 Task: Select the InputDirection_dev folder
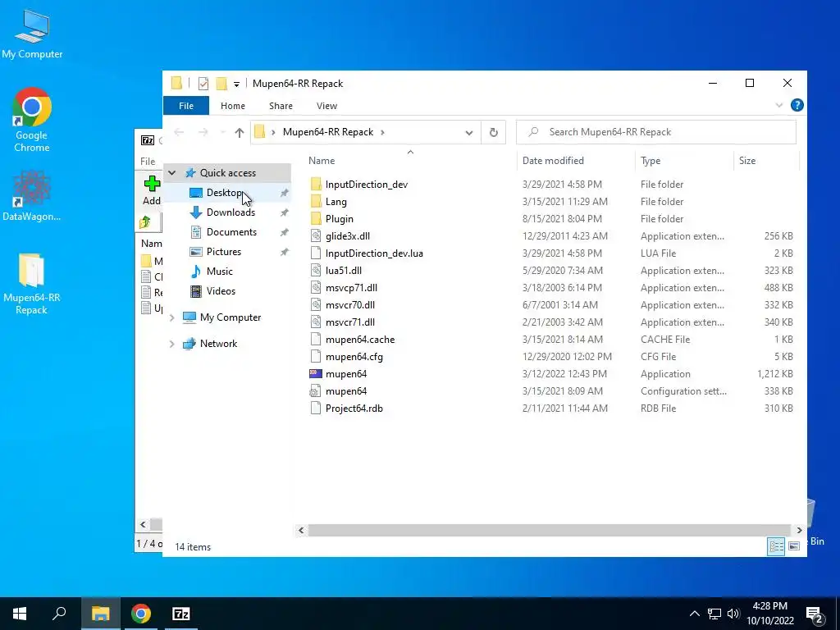click(x=367, y=185)
